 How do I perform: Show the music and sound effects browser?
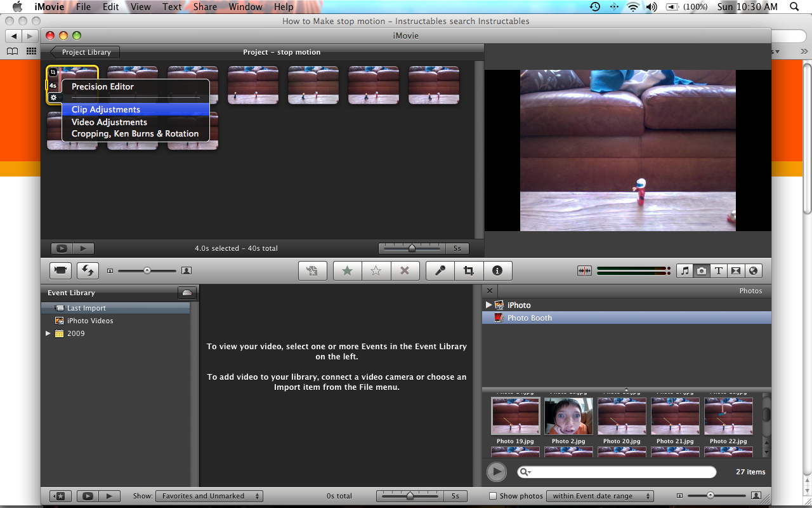click(684, 271)
